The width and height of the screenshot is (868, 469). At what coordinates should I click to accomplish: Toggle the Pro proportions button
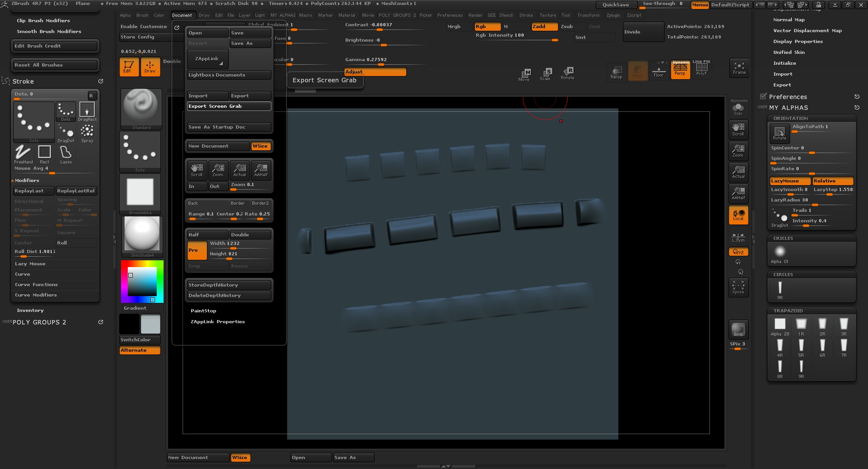click(197, 250)
